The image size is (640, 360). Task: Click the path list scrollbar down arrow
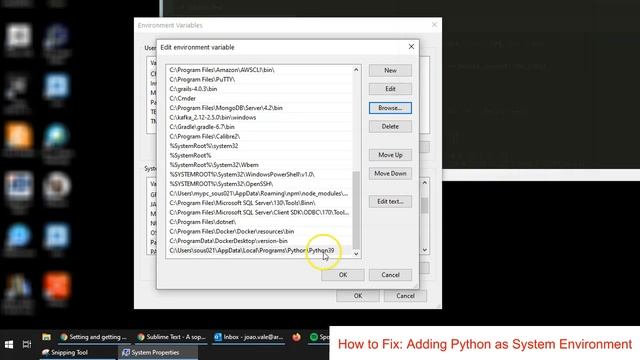(356, 253)
